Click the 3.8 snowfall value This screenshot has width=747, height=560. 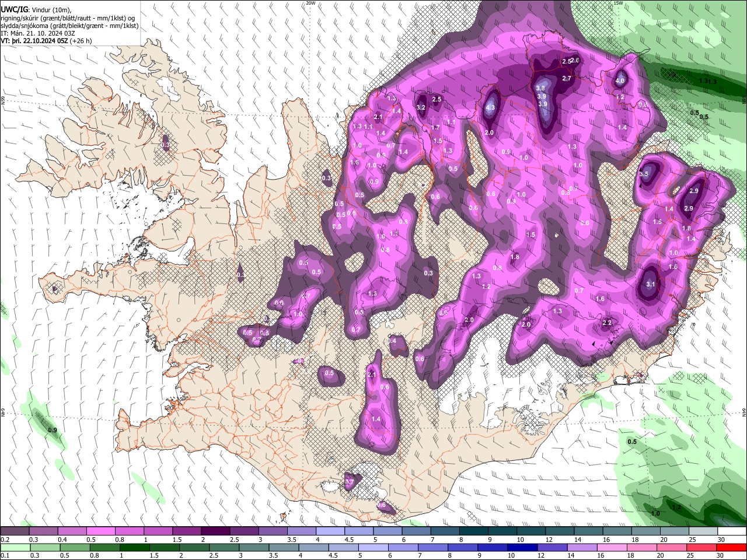[x=540, y=88]
